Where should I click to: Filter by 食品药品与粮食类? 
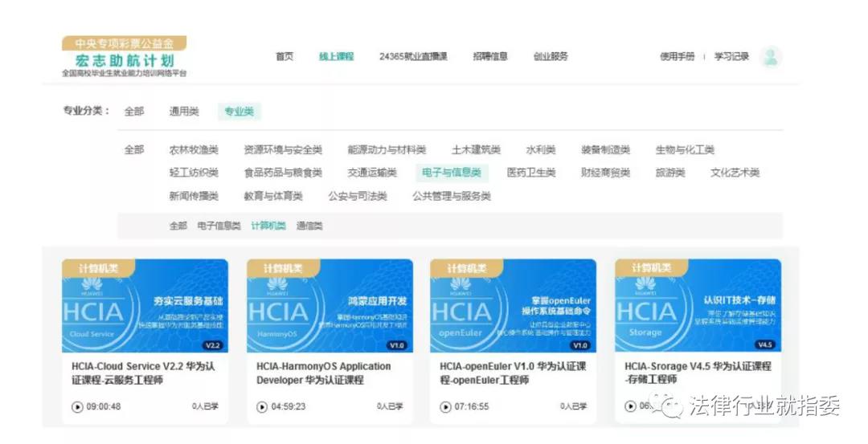[x=283, y=173]
